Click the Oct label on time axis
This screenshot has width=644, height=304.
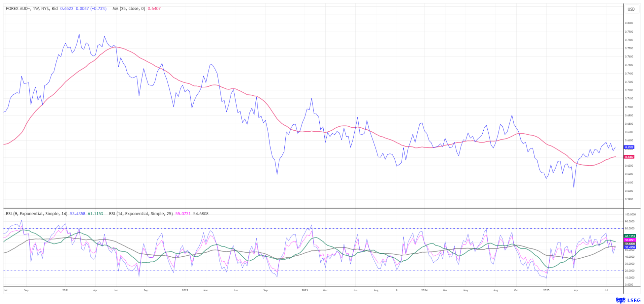[x=516, y=290]
